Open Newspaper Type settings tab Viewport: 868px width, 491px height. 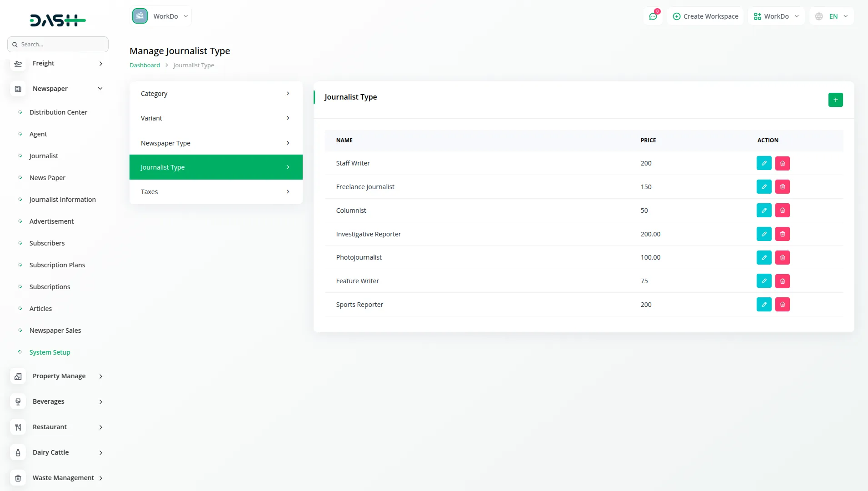click(x=216, y=143)
